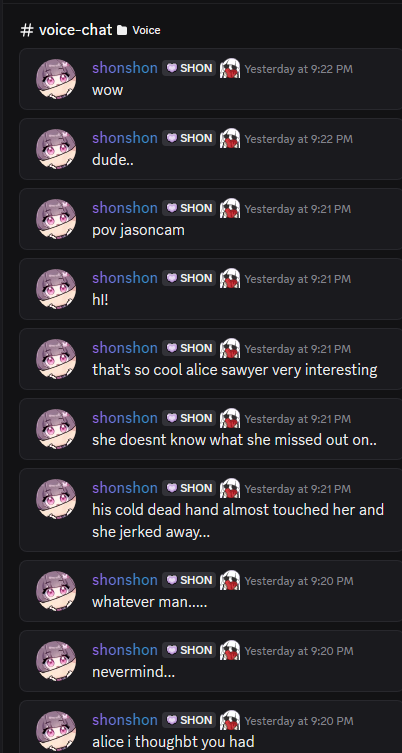Click the hash icon beside voice-chat
This screenshot has height=753, width=402.
point(27,30)
